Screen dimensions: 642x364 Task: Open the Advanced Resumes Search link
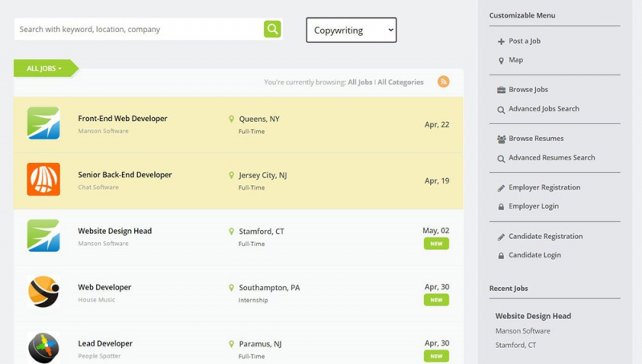pos(551,158)
